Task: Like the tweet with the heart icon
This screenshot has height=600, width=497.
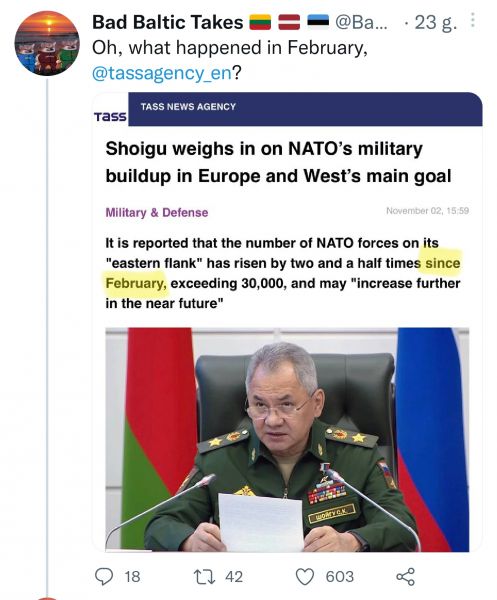Action: [x=305, y=577]
